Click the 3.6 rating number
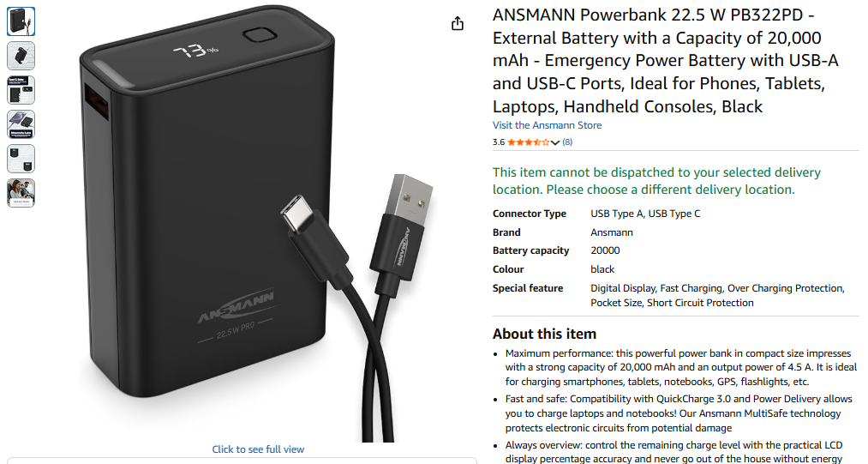 [499, 142]
